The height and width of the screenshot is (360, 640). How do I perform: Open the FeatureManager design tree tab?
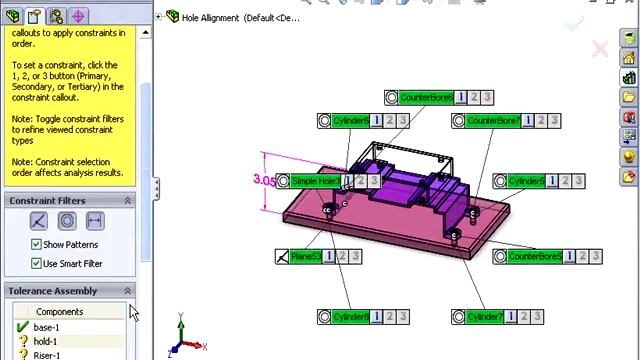tap(13, 16)
